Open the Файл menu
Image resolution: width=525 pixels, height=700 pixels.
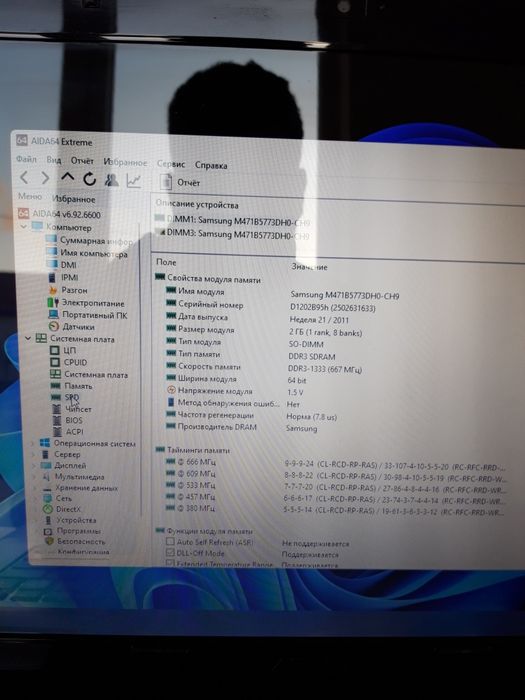(26, 158)
